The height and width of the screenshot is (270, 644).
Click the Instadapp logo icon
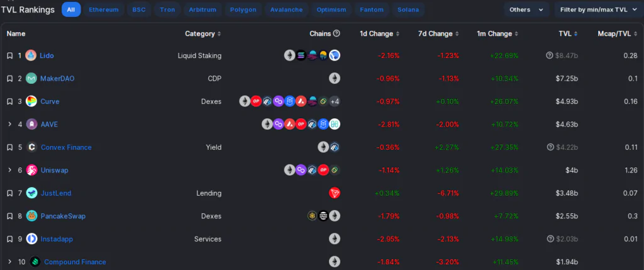click(x=31, y=239)
